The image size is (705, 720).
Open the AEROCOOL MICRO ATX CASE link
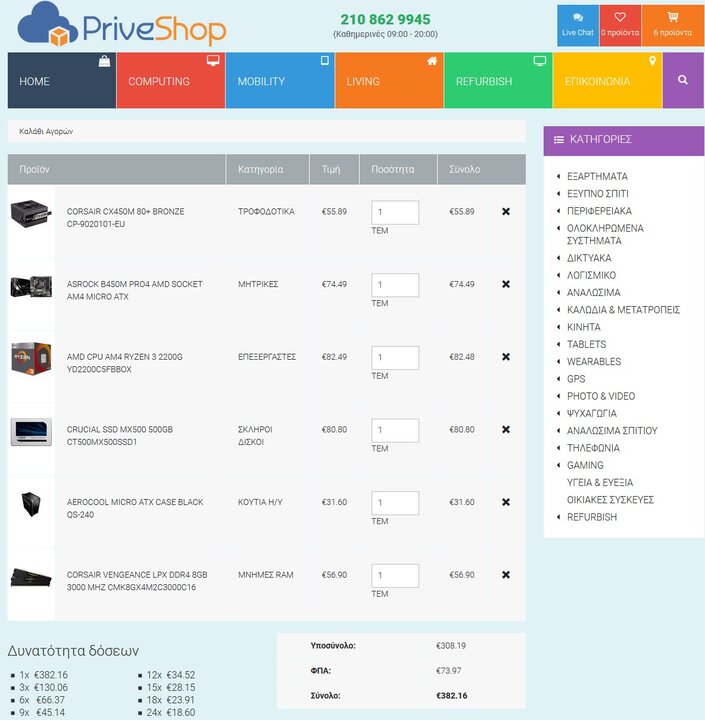[135, 508]
